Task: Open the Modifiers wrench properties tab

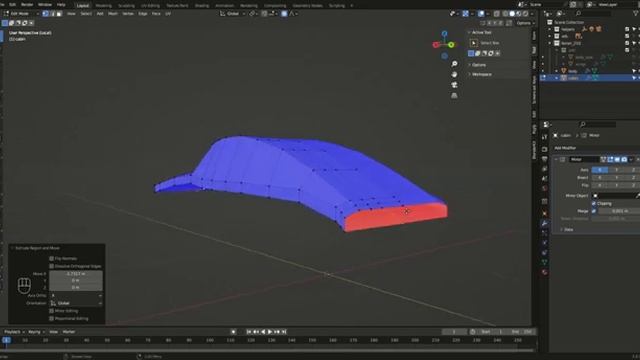Action: click(544, 223)
